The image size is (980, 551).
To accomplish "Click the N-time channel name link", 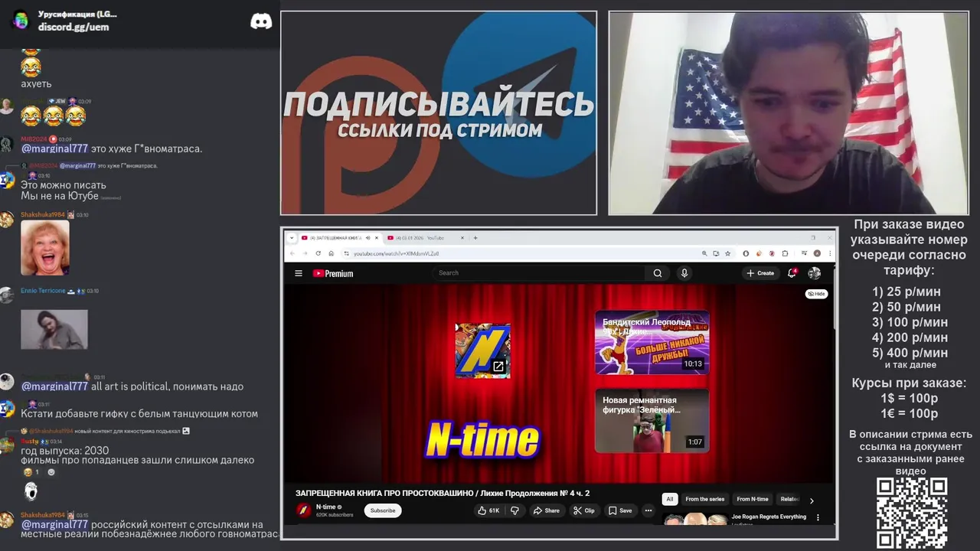I will click(x=326, y=507).
